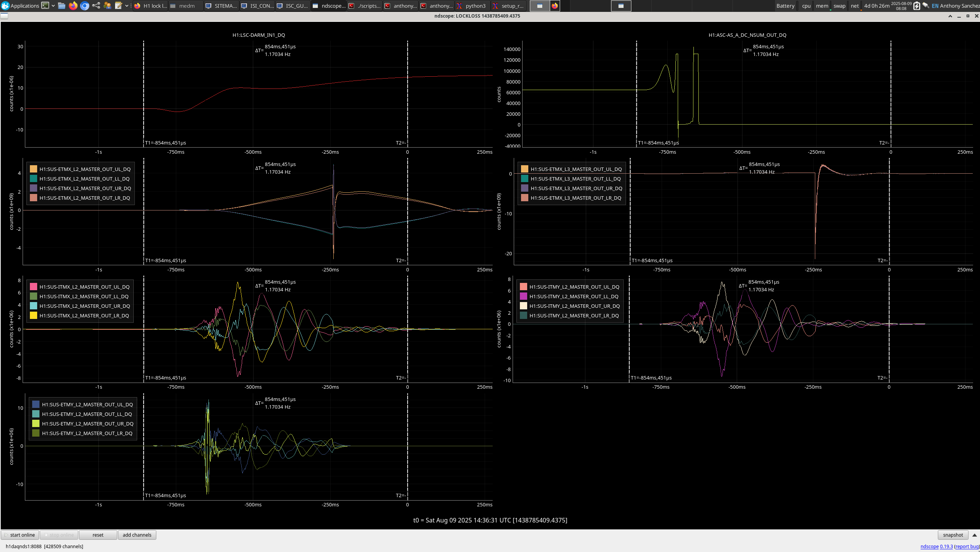Viewport: 980px width, 552px height.
Task: Open the terminal launcher icon in panel
Action: pos(45,5)
